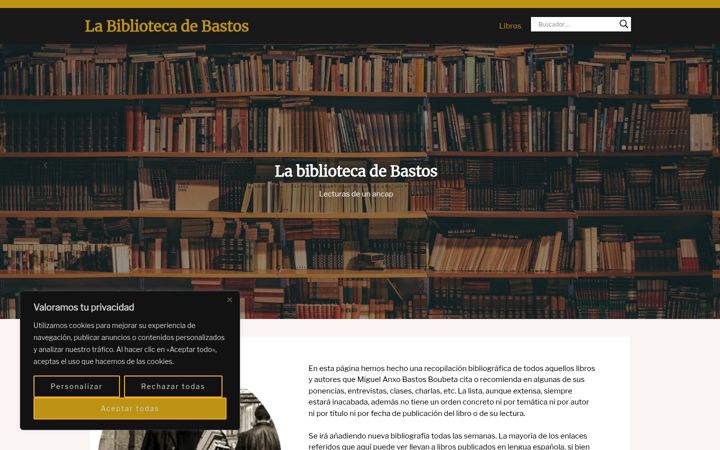
Task: Accept cookies with Aceptar todas
Action: (x=130, y=408)
